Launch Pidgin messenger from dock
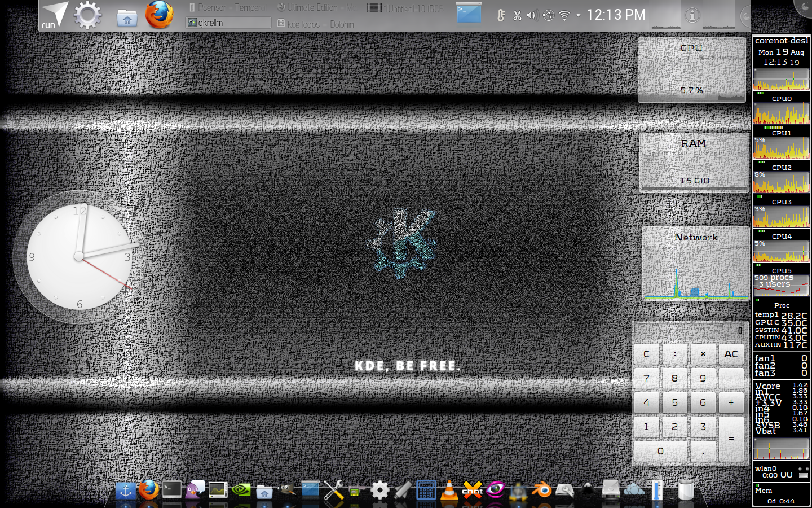This screenshot has height=508, width=812. (x=195, y=489)
